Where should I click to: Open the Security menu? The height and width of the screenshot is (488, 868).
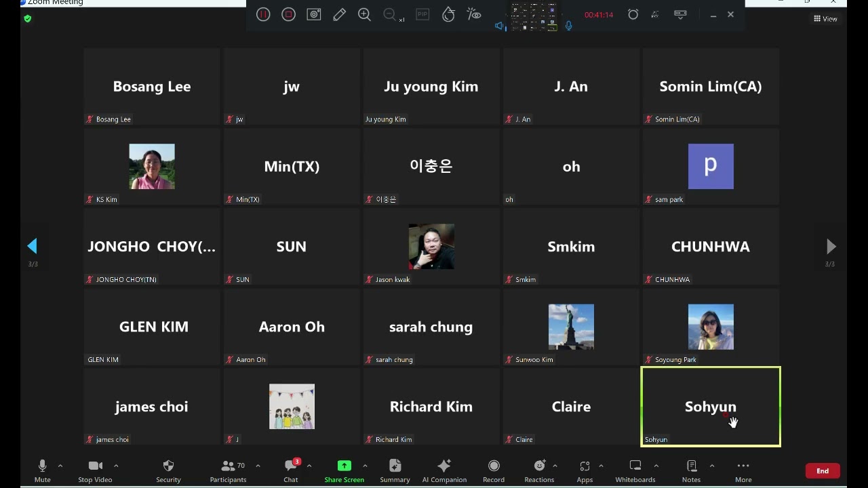[x=168, y=470]
